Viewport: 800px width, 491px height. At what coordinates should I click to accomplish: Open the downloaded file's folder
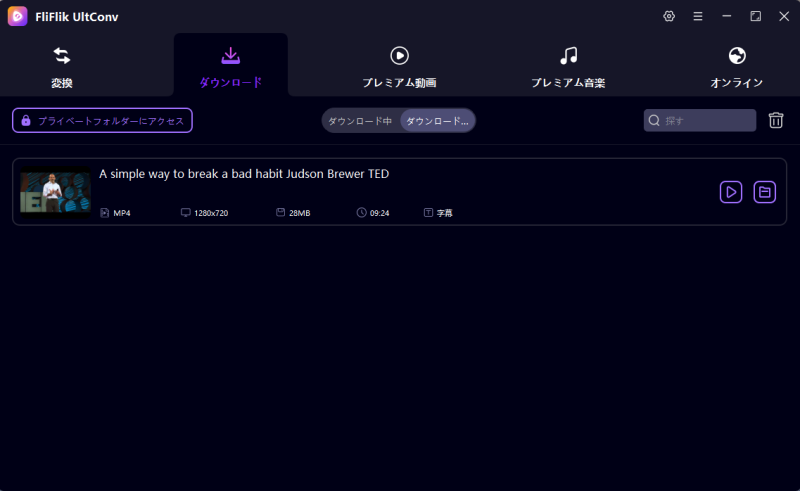pyautogui.click(x=764, y=192)
